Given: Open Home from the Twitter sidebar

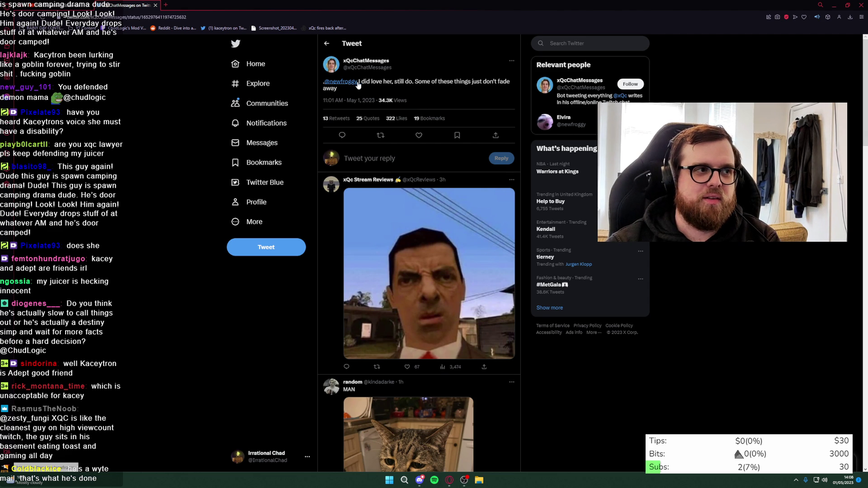Looking at the screenshot, I should pos(248,64).
